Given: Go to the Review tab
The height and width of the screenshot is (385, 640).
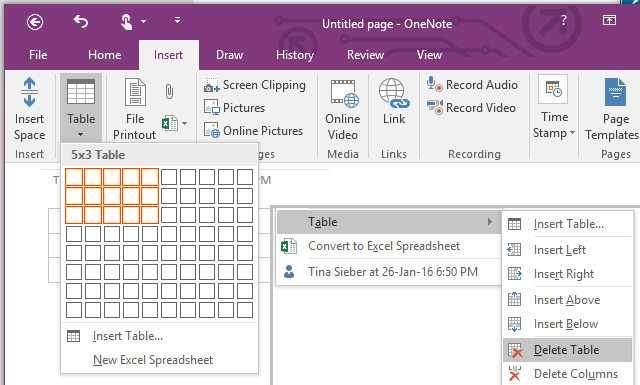Looking at the screenshot, I should [x=365, y=55].
